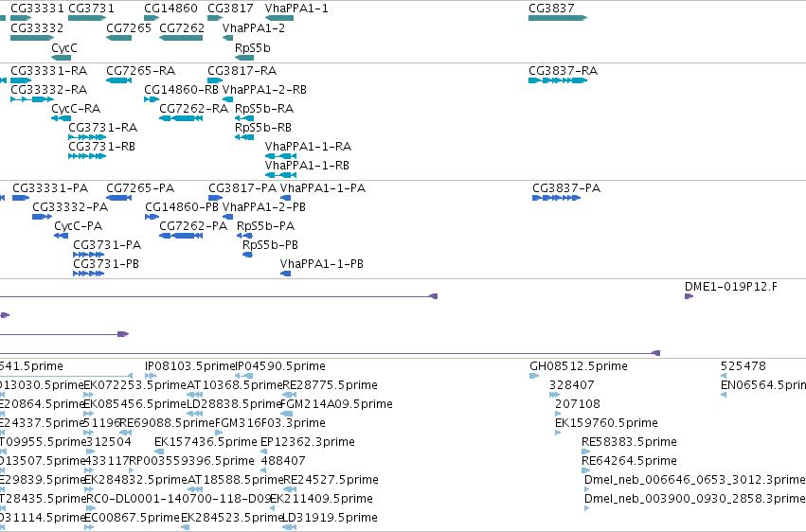The width and height of the screenshot is (806, 532).
Task: Select protein label CG14860-PB
Action: [x=182, y=207]
